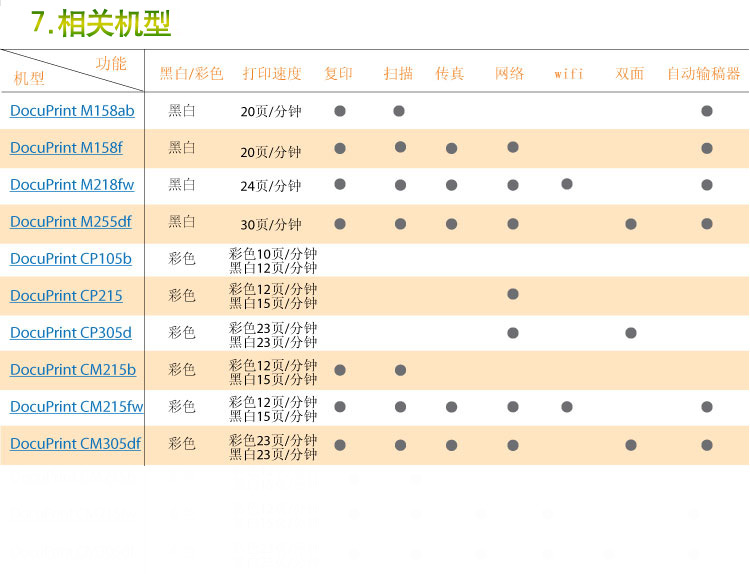Click the 复印 dot for CM305df
The height and width of the screenshot is (574, 750).
(x=340, y=445)
